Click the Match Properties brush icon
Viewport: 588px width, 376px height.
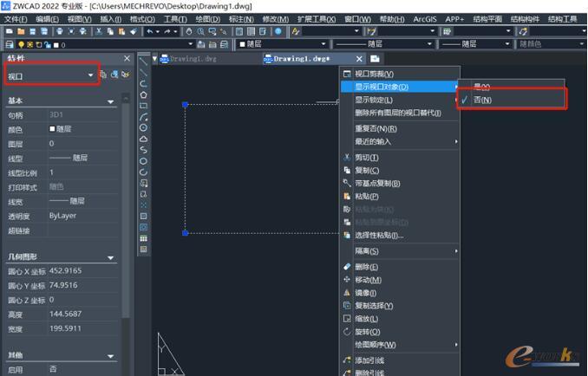[x=134, y=31]
